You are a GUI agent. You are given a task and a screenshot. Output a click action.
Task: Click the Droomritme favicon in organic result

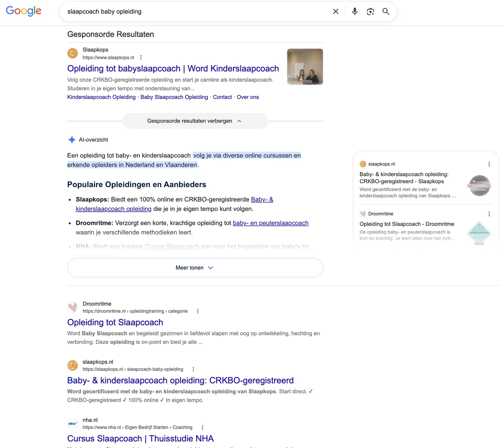(x=73, y=307)
